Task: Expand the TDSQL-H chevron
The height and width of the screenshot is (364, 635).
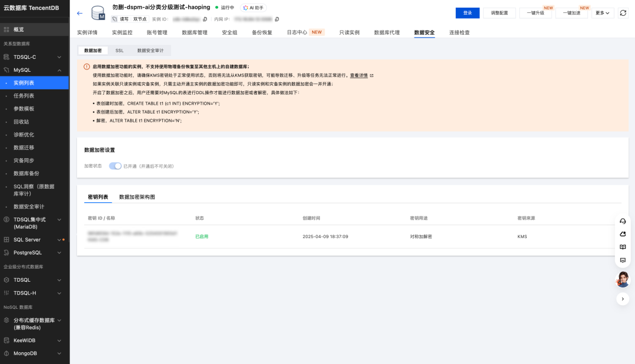Action: (59, 293)
